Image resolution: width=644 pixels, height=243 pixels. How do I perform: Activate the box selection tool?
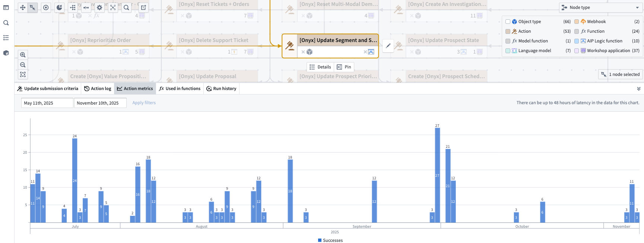(x=33, y=7)
